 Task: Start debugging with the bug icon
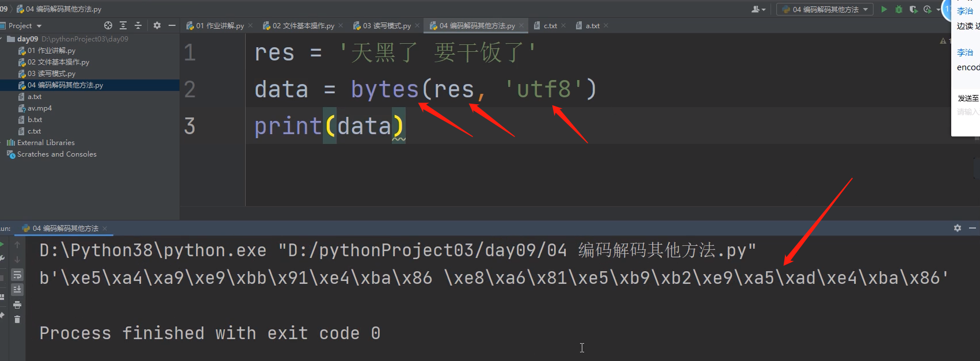point(899,9)
